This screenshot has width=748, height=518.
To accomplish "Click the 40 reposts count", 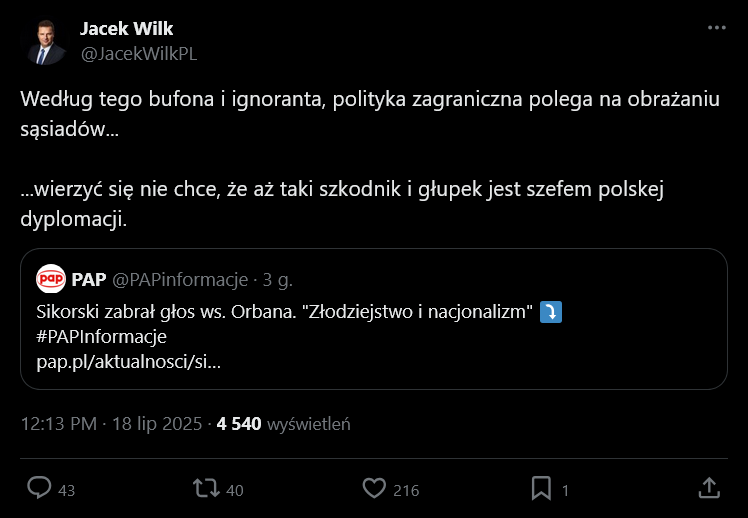I will coord(235,490).
